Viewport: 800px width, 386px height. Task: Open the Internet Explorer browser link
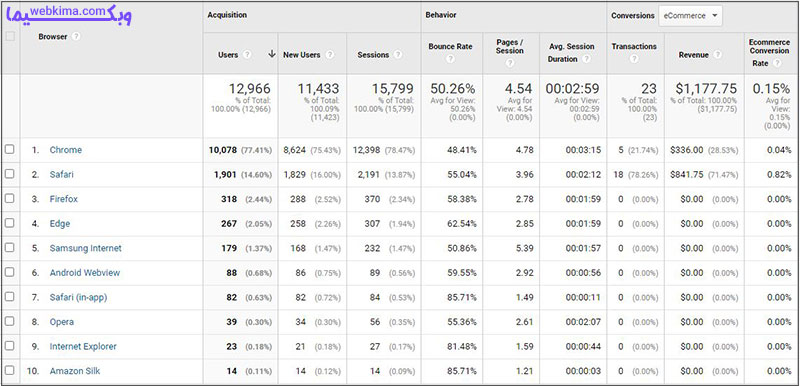tap(83, 346)
